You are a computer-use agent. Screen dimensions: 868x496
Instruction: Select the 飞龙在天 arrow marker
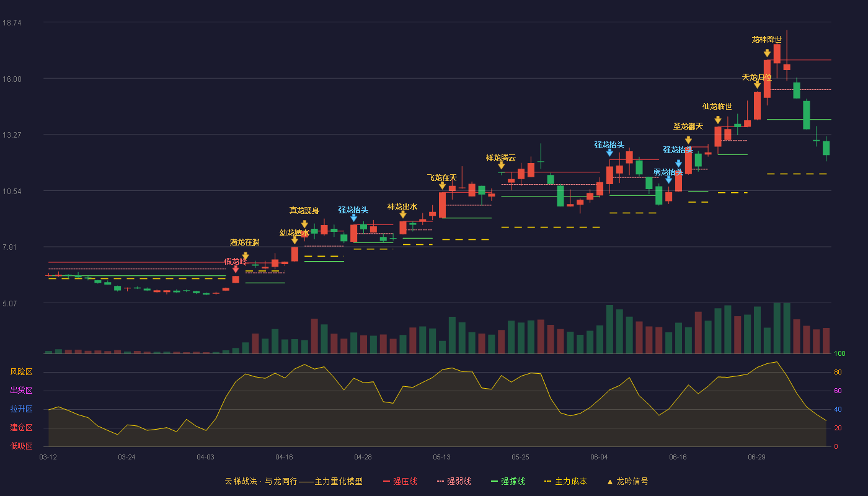pos(442,185)
